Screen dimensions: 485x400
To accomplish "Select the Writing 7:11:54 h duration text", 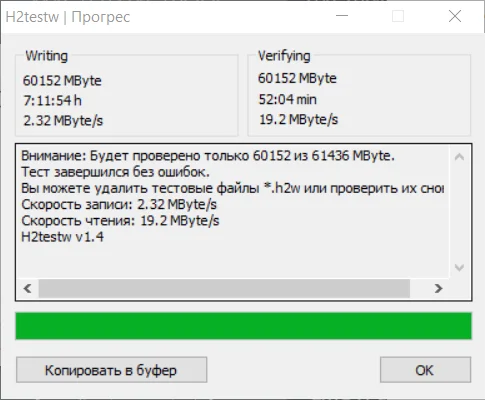I will [x=52, y=100].
